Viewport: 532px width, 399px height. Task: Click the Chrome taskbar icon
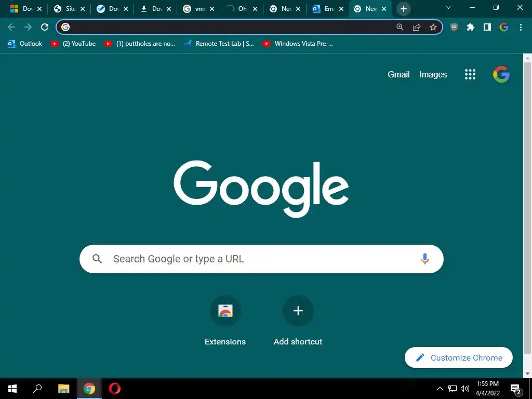point(89,389)
